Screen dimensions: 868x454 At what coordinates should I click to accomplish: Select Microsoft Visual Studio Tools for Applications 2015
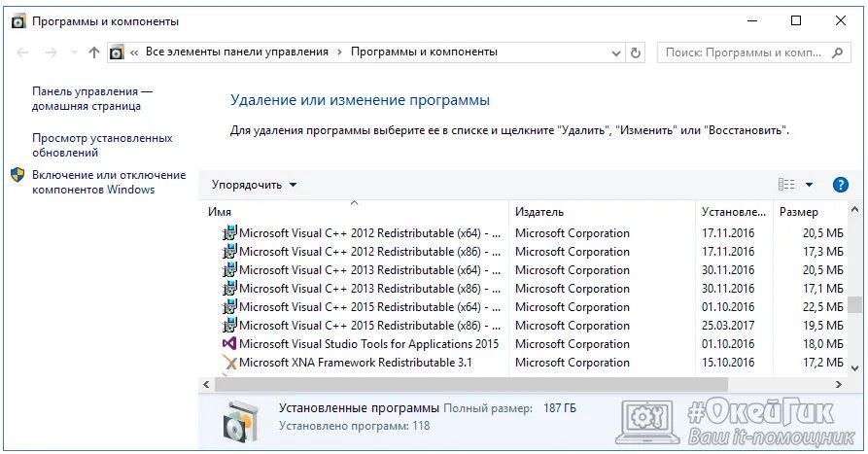pyautogui.click(x=368, y=344)
